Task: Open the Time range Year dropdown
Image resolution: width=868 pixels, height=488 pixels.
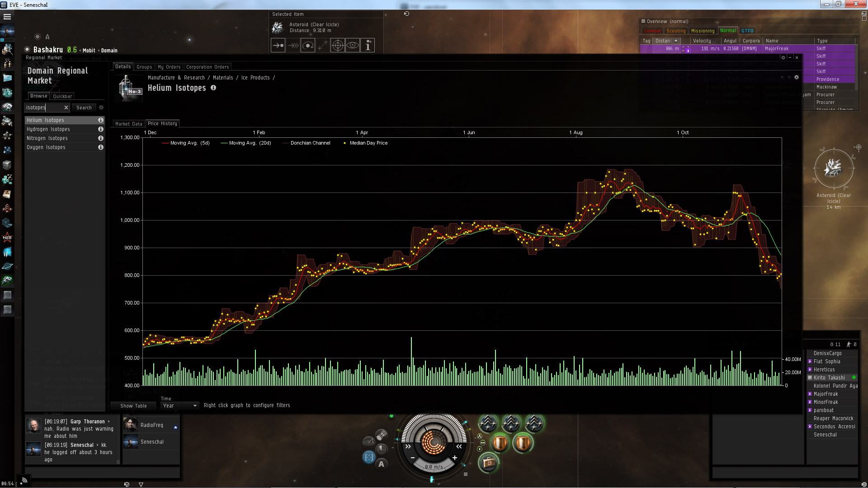Action: click(180, 406)
